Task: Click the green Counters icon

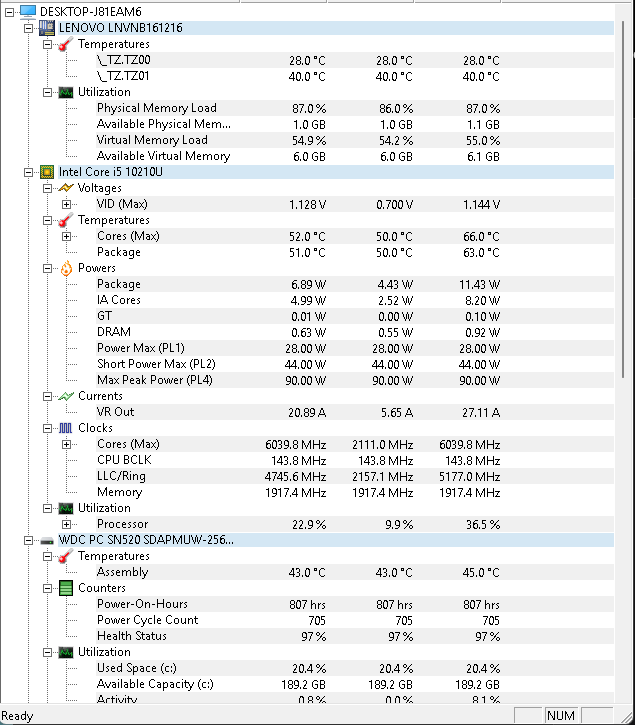Action: pyautogui.click(x=66, y=588)
